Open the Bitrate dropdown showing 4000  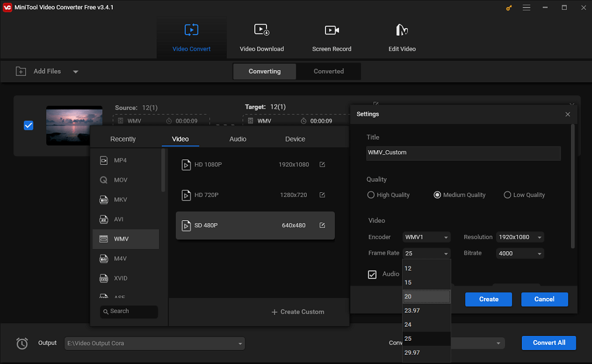pos(520,254)
